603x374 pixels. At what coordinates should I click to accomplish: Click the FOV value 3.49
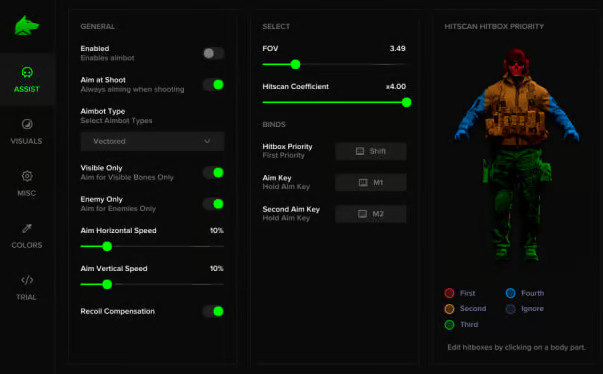(x=397, y=48)
